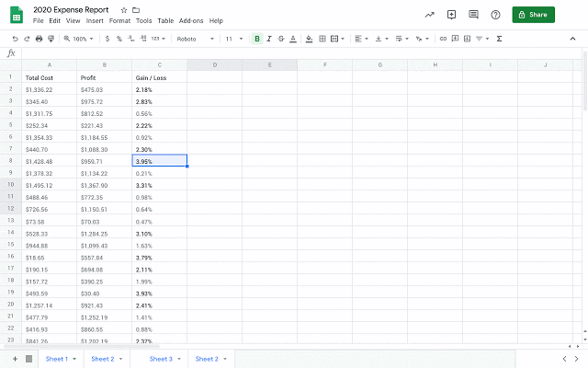Click the help question mark icon
The height and width of the screenshot is (368, 588).
coord(495,15)
